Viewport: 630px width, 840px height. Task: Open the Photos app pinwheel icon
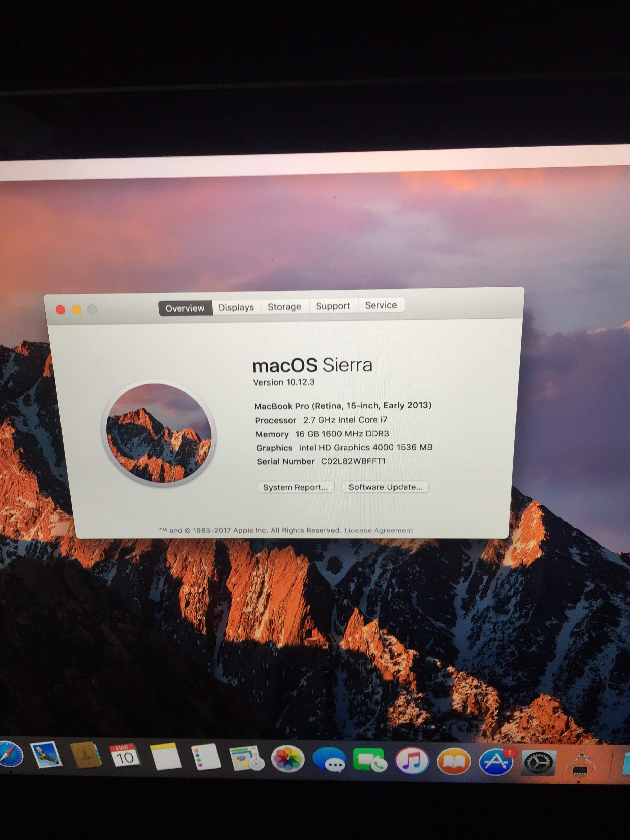coord(288,759)
